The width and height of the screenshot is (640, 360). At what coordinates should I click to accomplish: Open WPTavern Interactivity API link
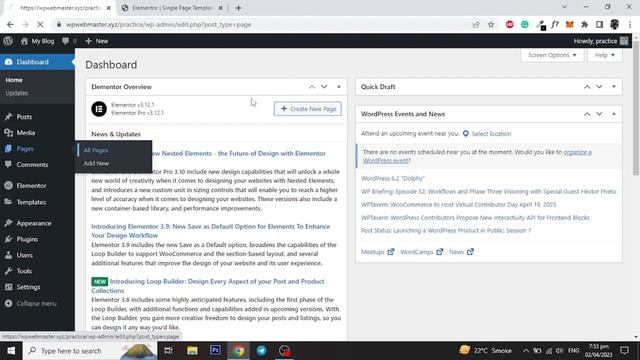pos(475,218)
